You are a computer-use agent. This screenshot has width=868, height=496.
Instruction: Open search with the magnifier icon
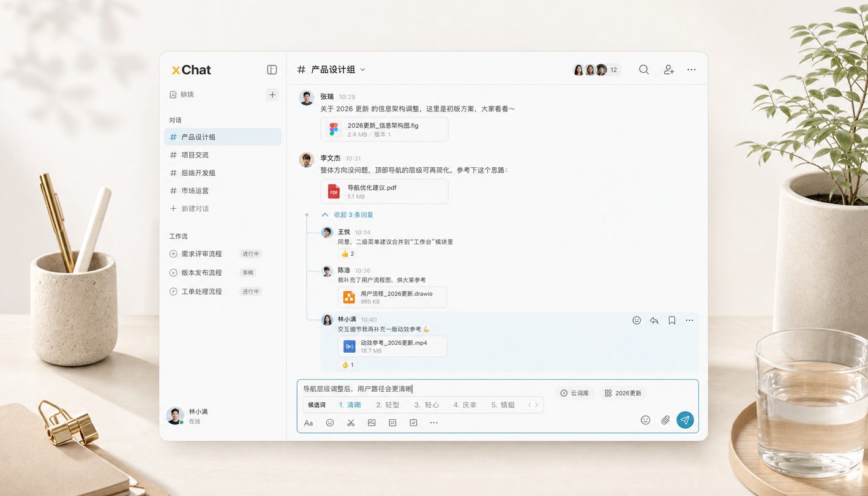(644, 70)
